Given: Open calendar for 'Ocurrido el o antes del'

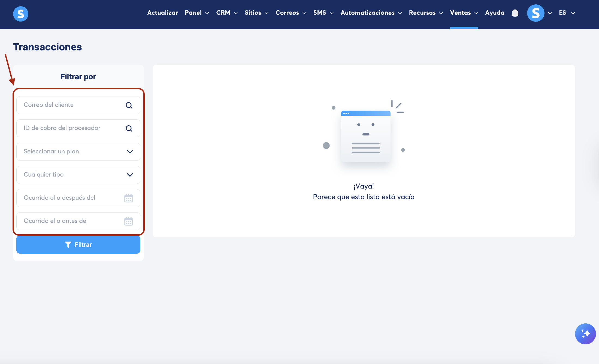Looking at the screenshot, I should click(129, 221).
